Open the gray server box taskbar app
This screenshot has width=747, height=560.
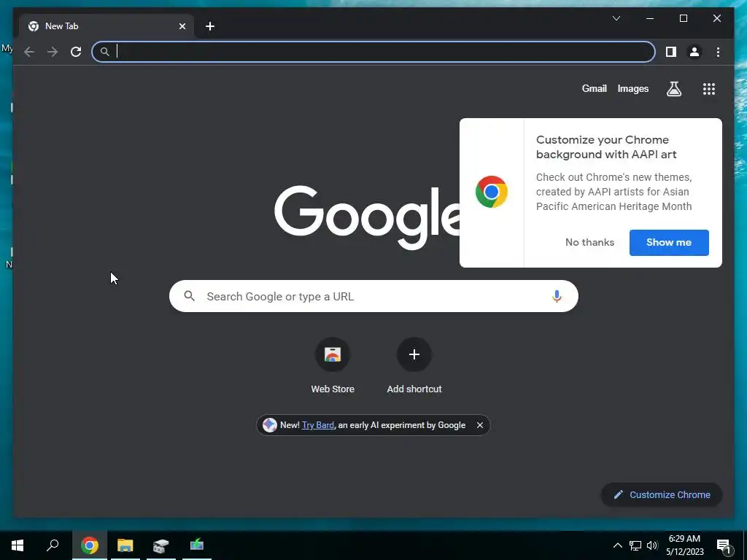tap(161, 545)
